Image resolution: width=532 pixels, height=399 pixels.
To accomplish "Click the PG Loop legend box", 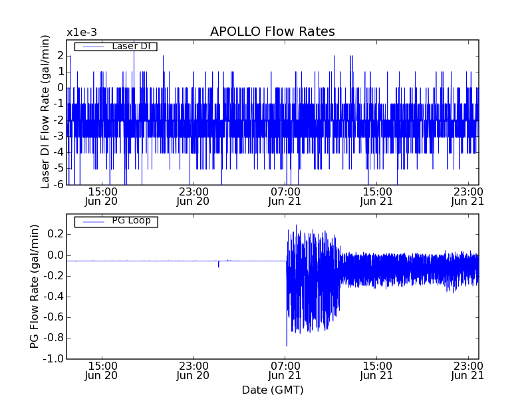I will click(x=116, y=221).
